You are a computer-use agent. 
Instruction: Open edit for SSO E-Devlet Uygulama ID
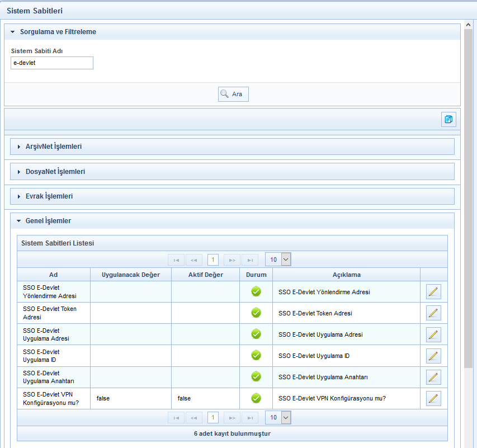coord(433,356)
